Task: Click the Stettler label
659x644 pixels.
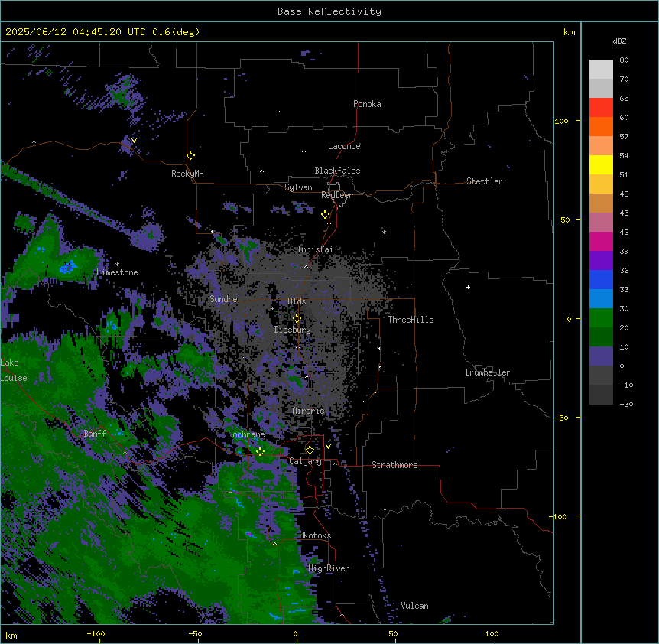Action: pyautogui.click(x=485, y=181)
